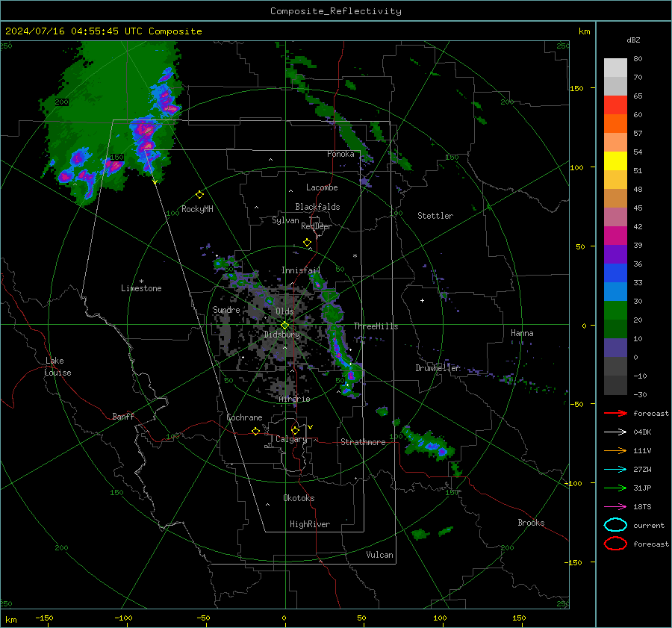Select the yellow radar-center diamond near Didsbury
The width and height of the screenshot is (672, 628).
[x=284, y=326]
